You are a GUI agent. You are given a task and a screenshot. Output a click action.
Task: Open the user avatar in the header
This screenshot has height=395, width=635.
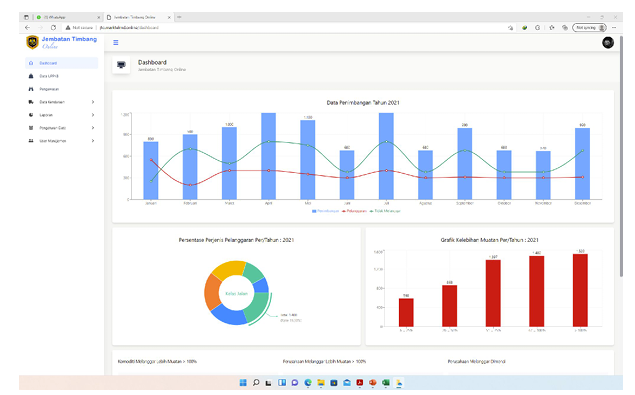point(608,43)
